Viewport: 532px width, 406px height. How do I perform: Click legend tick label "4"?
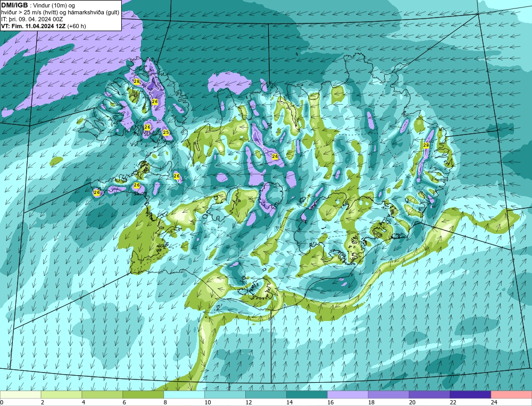[84, 402]
